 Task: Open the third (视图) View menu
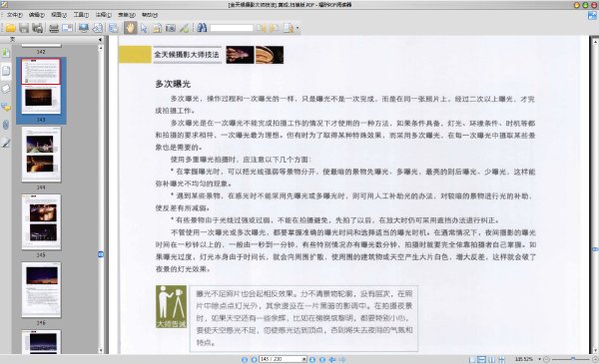pos(59,15)
